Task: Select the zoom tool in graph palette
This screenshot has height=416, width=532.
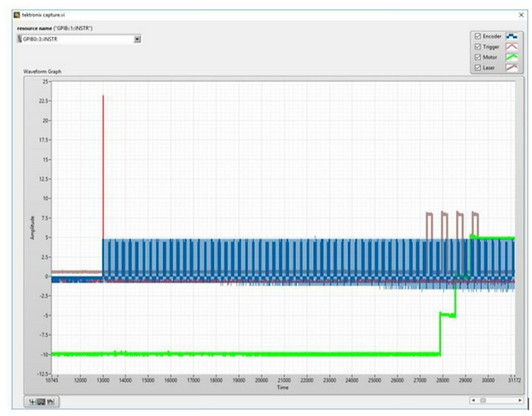Action: coord(41,402)
